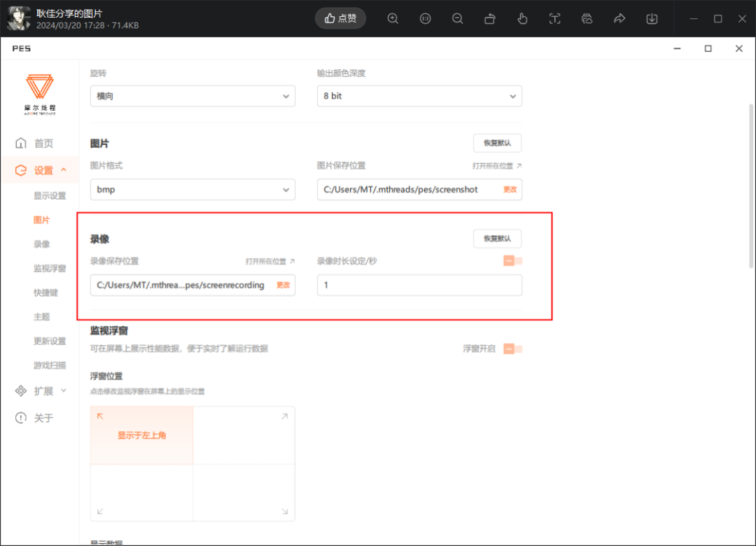Open the 图片格式 dropdown showing bmp

[x=192, y=190]
